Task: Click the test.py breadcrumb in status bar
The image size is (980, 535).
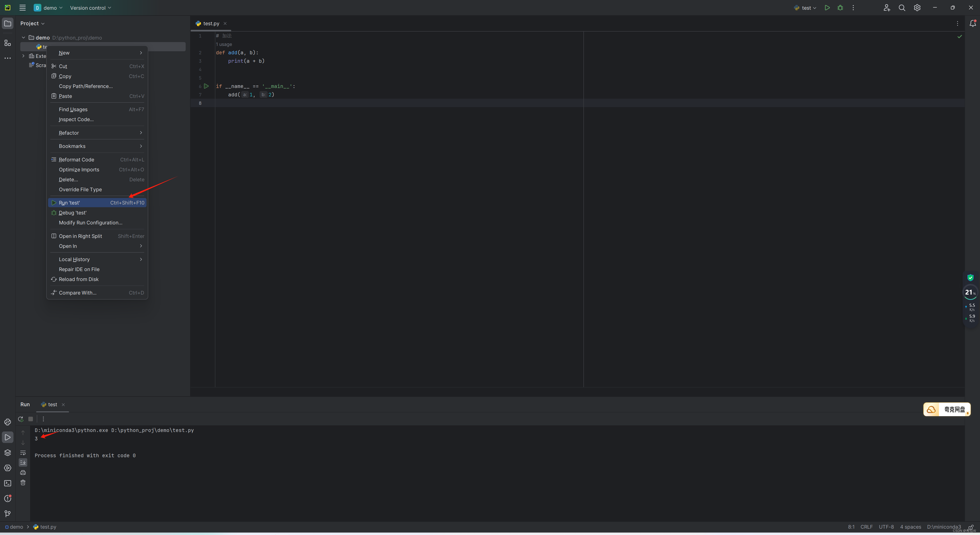Action: click(45, 527)
